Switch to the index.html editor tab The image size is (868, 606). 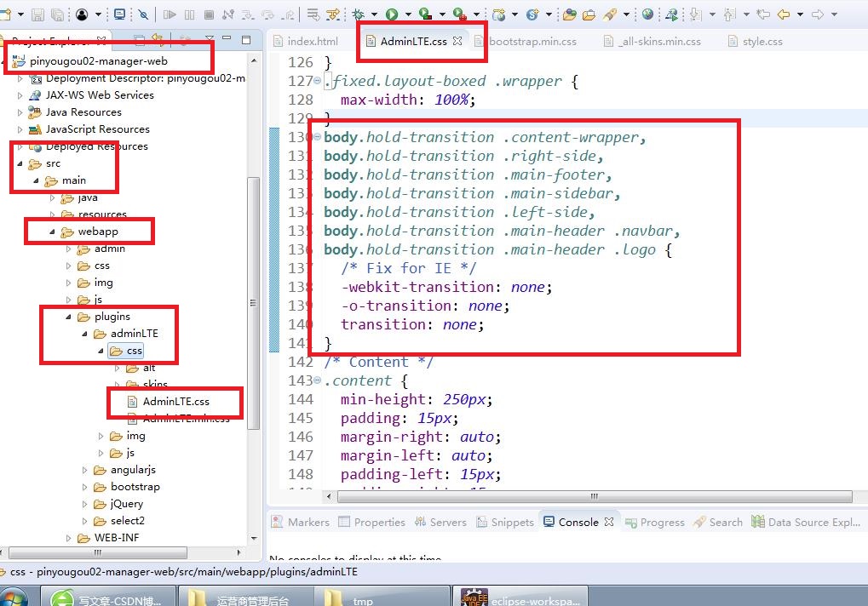coord(306,41)
